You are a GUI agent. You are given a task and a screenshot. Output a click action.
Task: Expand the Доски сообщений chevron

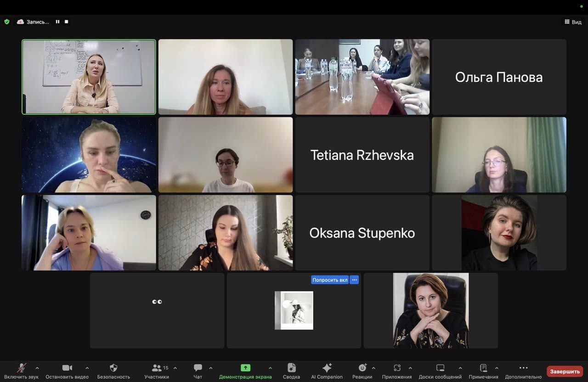tap(460, 368)
